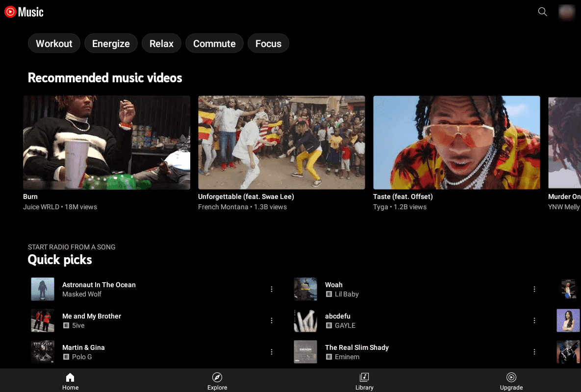
Task: Open more options for Woah
Action: tap(534, 289)
